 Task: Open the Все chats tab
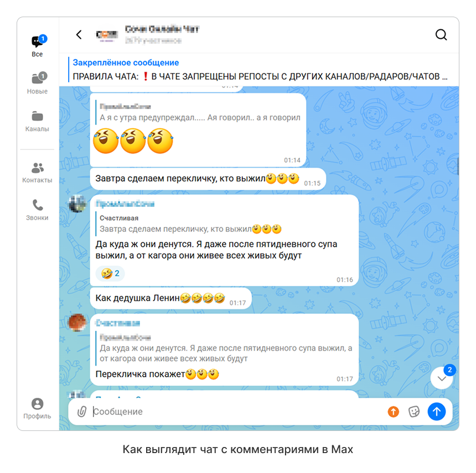37,46
